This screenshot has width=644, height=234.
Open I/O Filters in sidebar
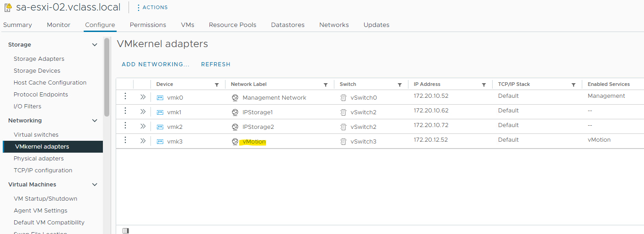(x=27, y=106)
